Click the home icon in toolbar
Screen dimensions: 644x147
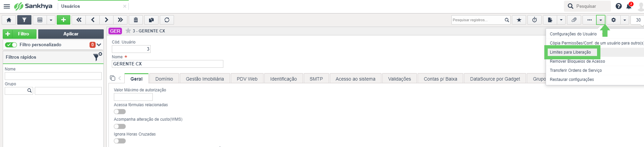(x=9, y=20)
